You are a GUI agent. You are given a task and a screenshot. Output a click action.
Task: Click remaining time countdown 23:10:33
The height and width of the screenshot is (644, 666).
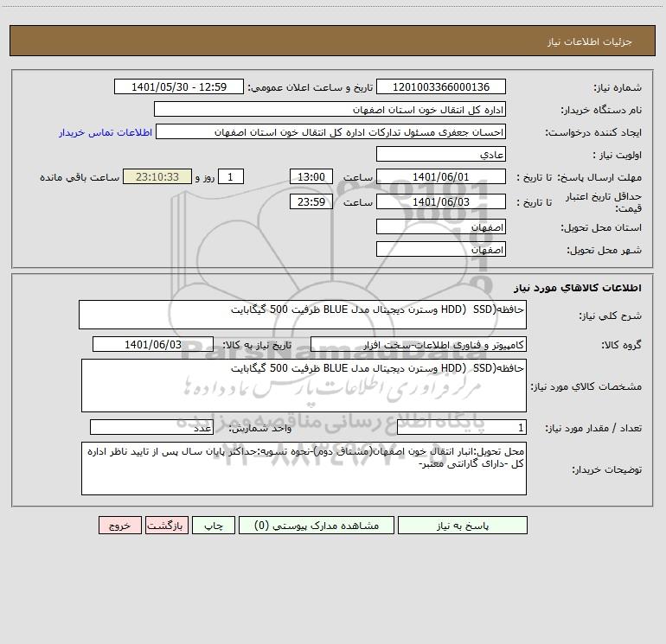157,176
